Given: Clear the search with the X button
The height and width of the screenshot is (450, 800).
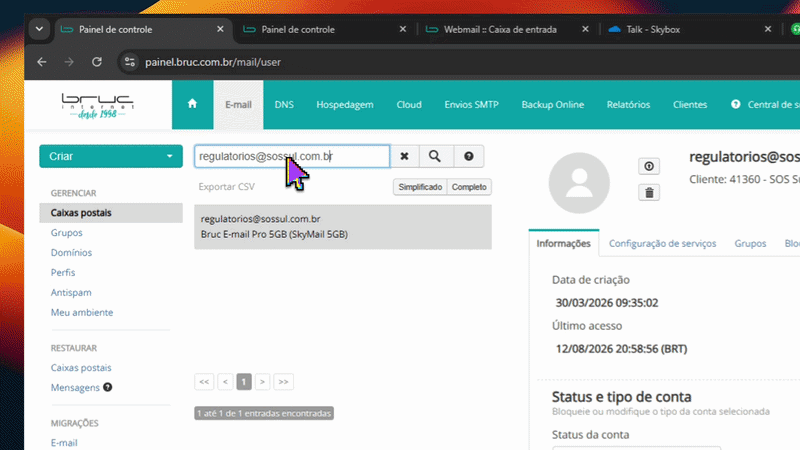Looking at the screenshot, I should (x=404, y=156).
